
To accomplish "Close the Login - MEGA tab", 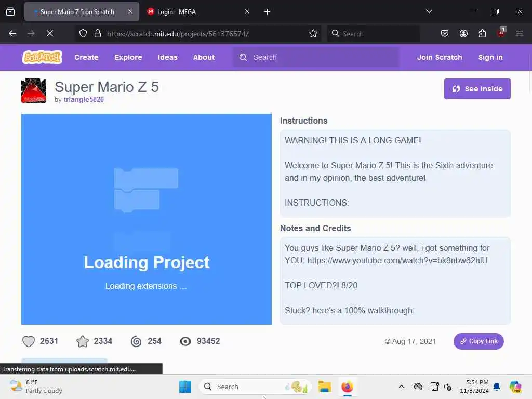I will pyautogui.click(x=247, y=11).
